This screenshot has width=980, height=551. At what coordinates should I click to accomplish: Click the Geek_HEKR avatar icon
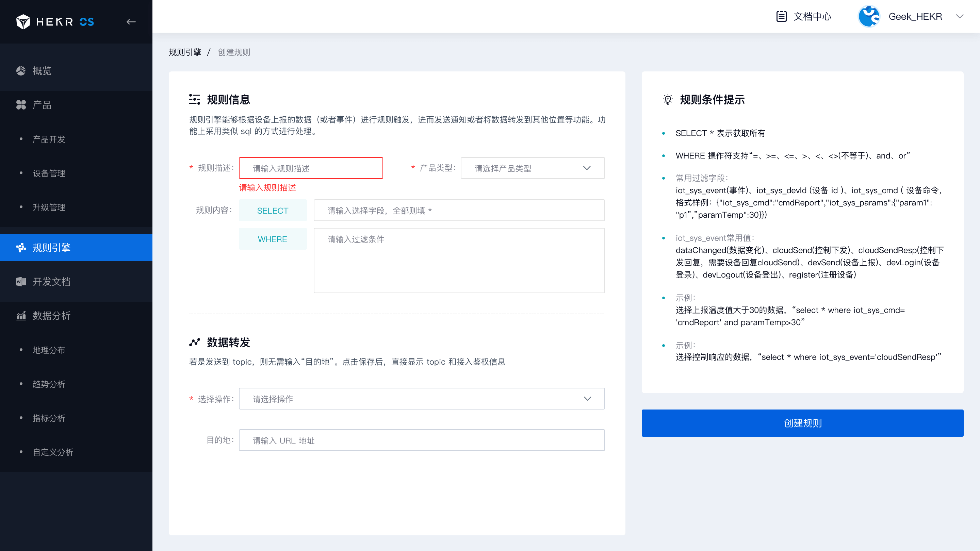869,16
